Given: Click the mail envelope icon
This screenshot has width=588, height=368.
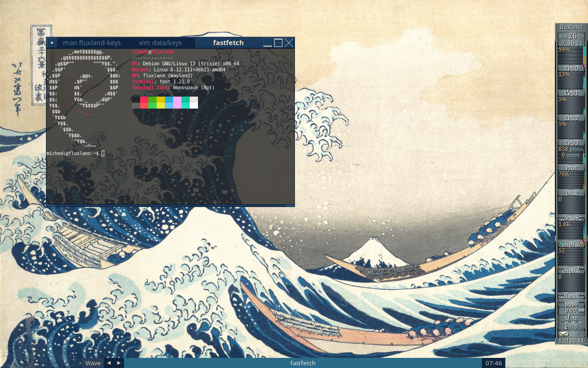Looking at the screenshot, I should [564, 333].
